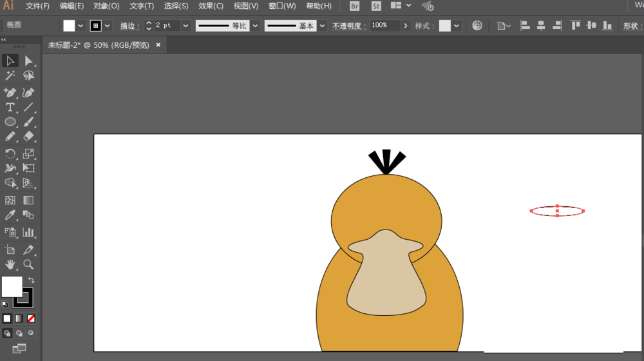Select the Pen tool

point(10,93)
